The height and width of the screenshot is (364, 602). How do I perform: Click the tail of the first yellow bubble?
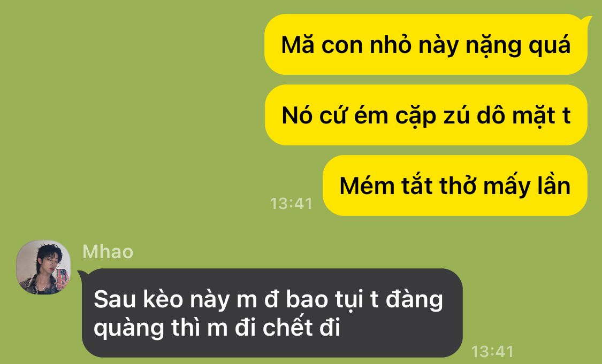tap(586, 20)
